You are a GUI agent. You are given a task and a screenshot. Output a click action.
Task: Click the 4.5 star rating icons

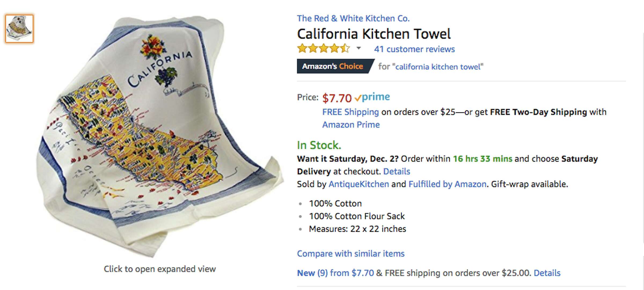[x=322, y=49]
